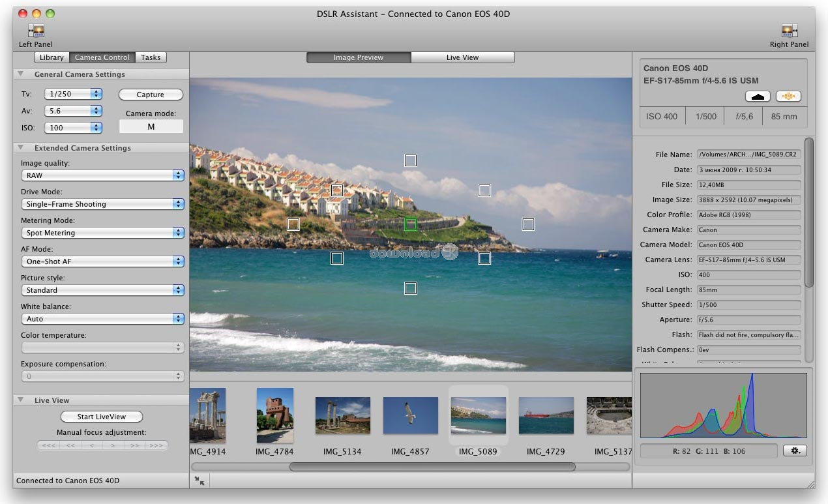
Task: Click the collapse arrows icon below thumbnails
Action: [200, 481]
